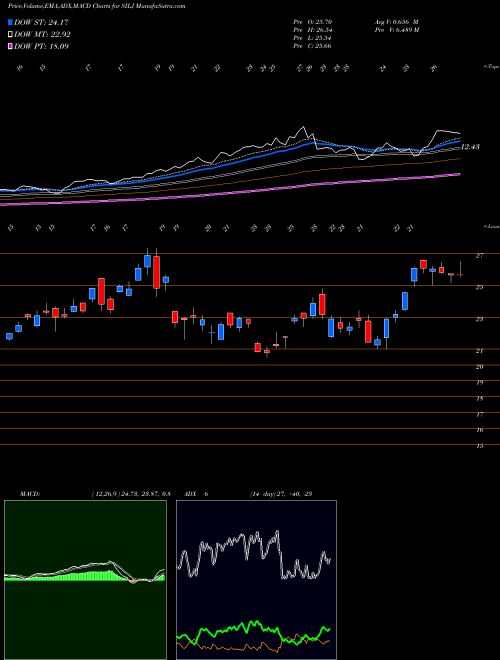
Task: Click the 18 price axis label
Action: [480, 399]
